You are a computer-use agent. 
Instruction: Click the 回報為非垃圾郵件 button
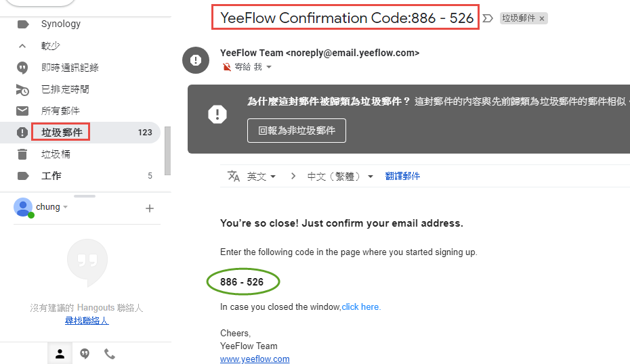[x=297, y=131]
